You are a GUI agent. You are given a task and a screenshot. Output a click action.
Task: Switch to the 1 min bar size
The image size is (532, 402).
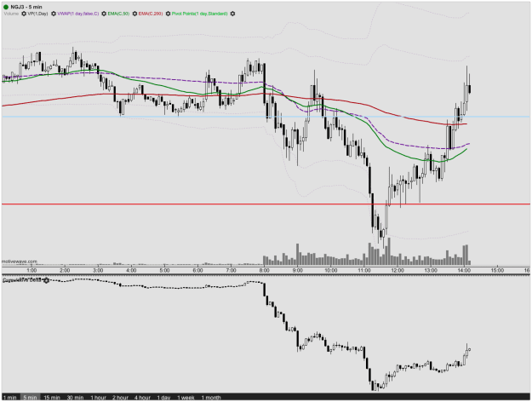(x=10, y=397)
